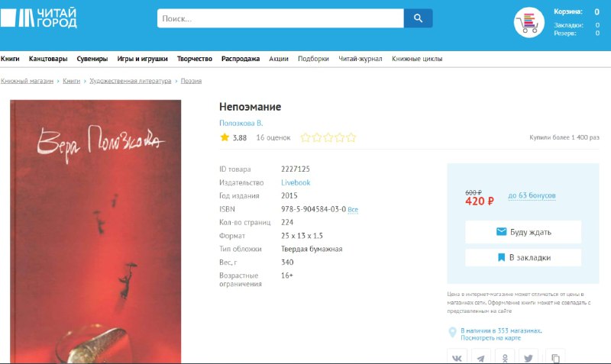
Task: Open the Поэзия breadcrumb link
Action: [191, 81]
